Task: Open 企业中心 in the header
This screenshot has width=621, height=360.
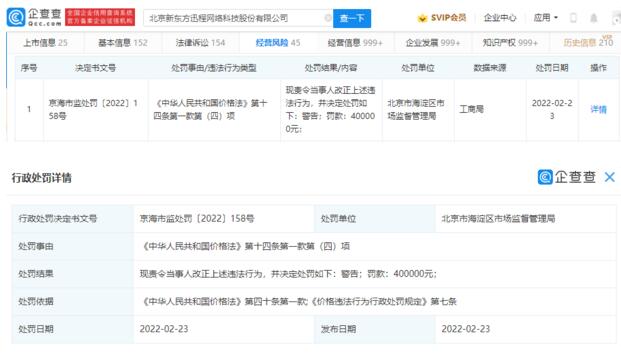Action: pos(500,18)
